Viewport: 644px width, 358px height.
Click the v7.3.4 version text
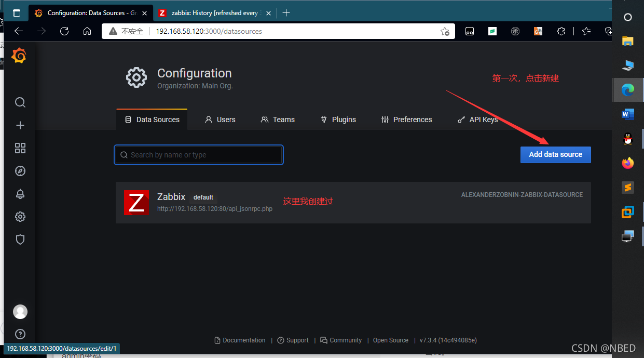tap(448, 340)
